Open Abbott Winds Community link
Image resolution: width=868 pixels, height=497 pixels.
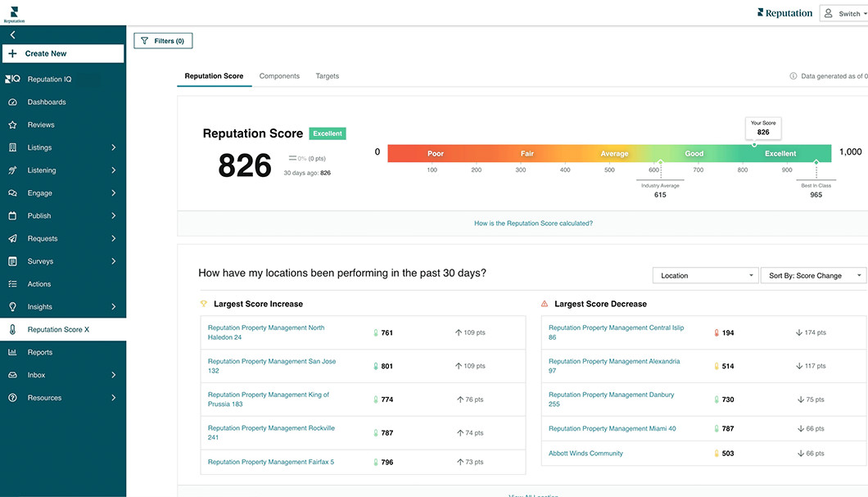[585, 453]
